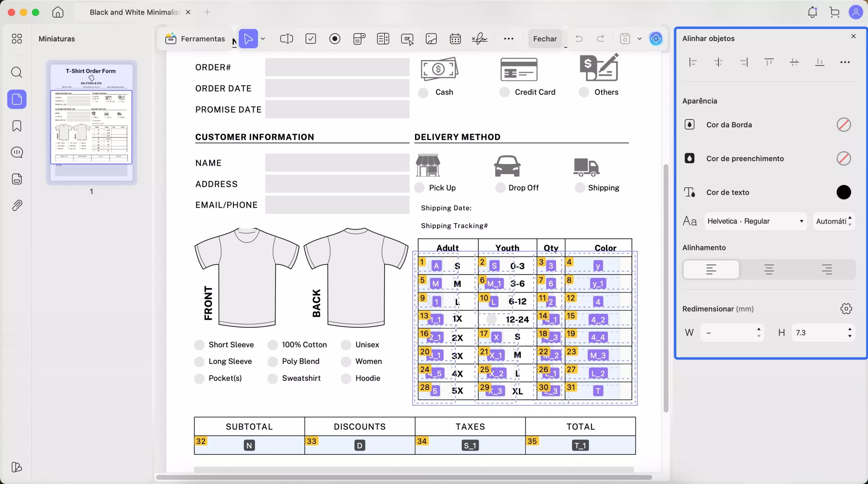Viewport: 868px width, 484px height.
Task: Switch to the Black and White Minimalist tab
Action: pos(134,12)
